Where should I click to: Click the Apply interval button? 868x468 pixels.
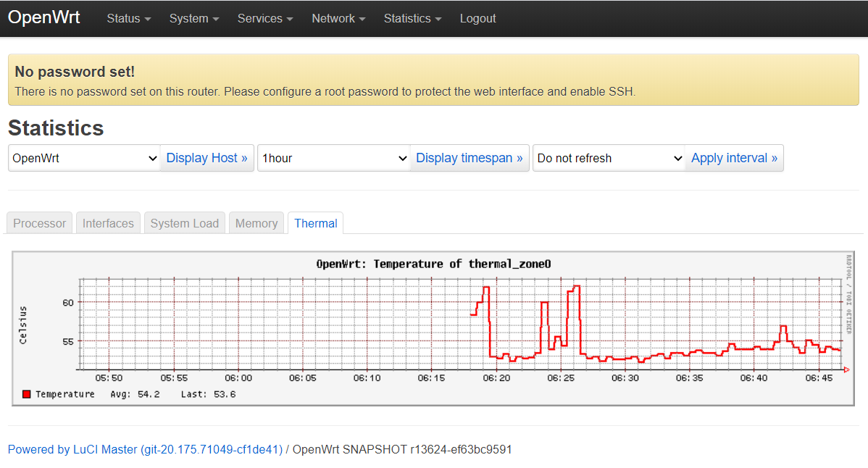point(734,158)
